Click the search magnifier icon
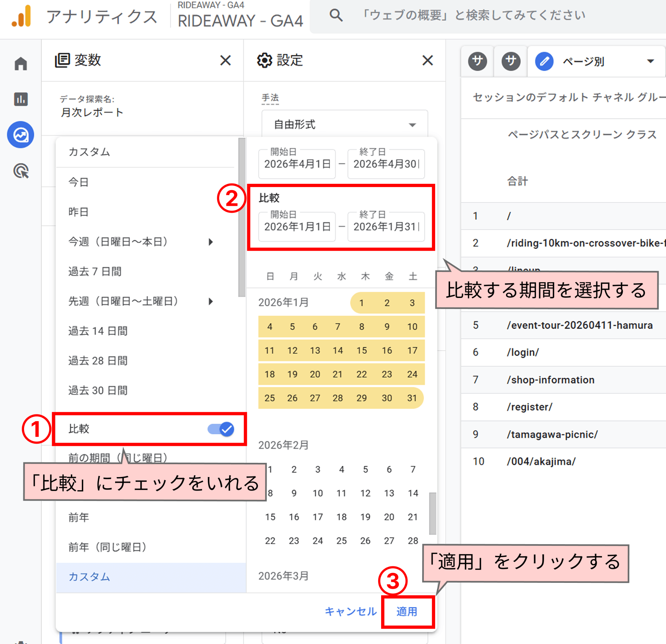Image resolution: width=666 pixels, height=644 pixels. click(336, 15)
